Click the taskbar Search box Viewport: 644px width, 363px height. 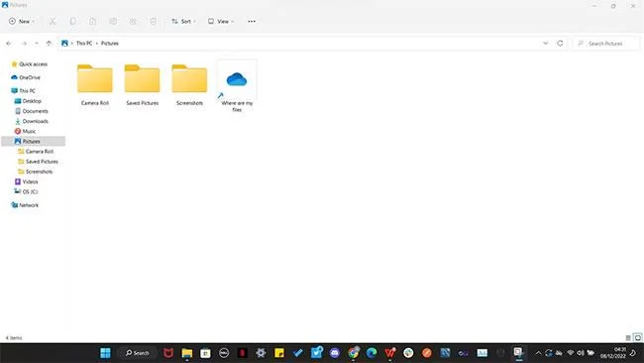pyautogui.click(x=137, y=353)
